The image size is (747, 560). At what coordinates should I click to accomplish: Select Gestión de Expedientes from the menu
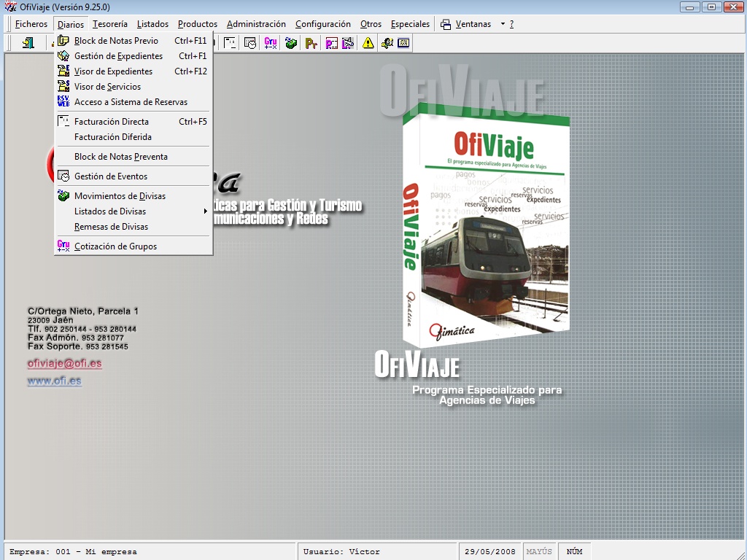point(118,56)
